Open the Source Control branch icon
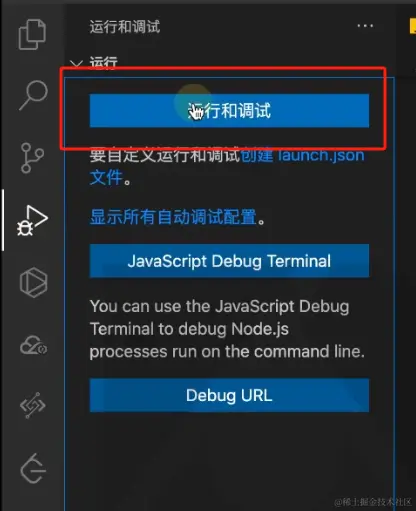The height and width of the screenshot is (511, 416). tap(32, 158)
